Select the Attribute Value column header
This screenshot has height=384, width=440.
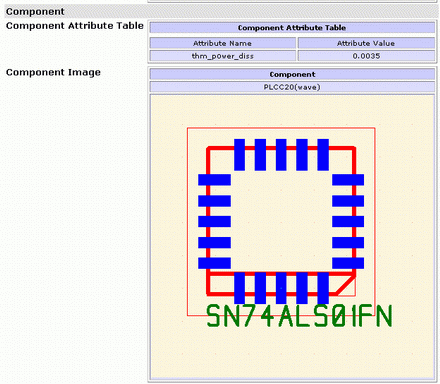click(366, 43)
